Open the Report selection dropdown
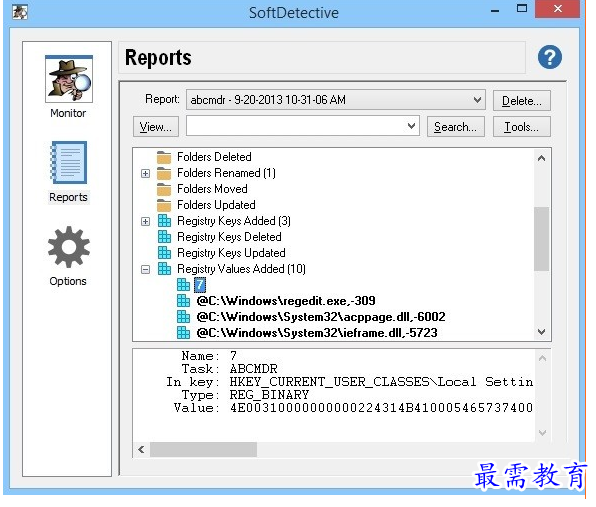The width and height of the screenshot is (596, 507). (477, 100)
